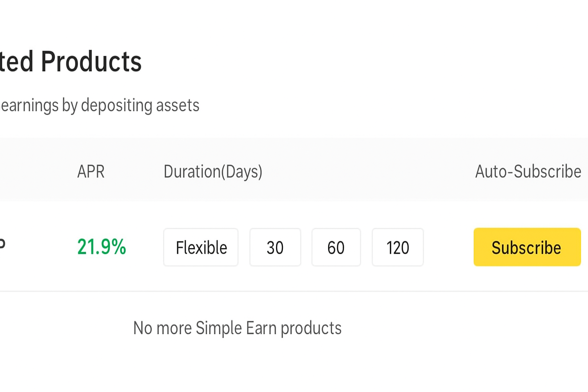Click the Duration(Days) column header
This screenshot has height=392, width=588.
point(213,171)
